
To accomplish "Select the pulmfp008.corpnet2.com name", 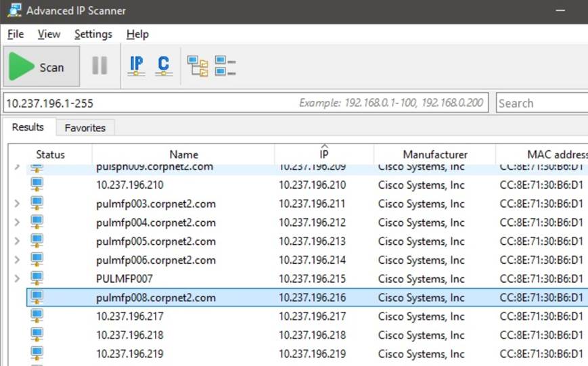I will tap(156, 298).
